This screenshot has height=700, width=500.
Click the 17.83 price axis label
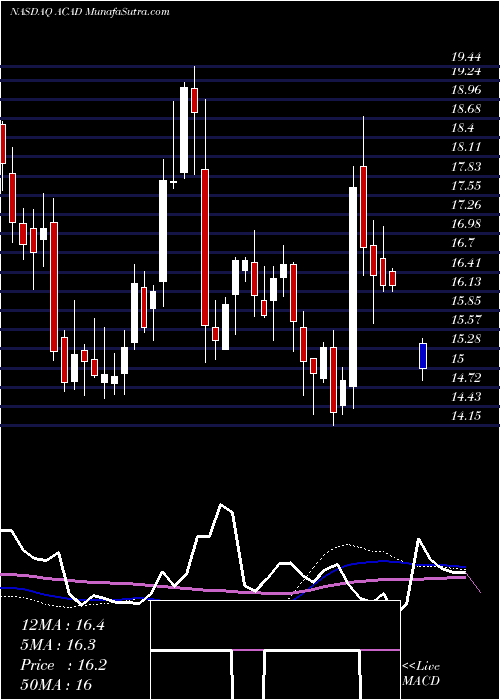coord(466,167)
